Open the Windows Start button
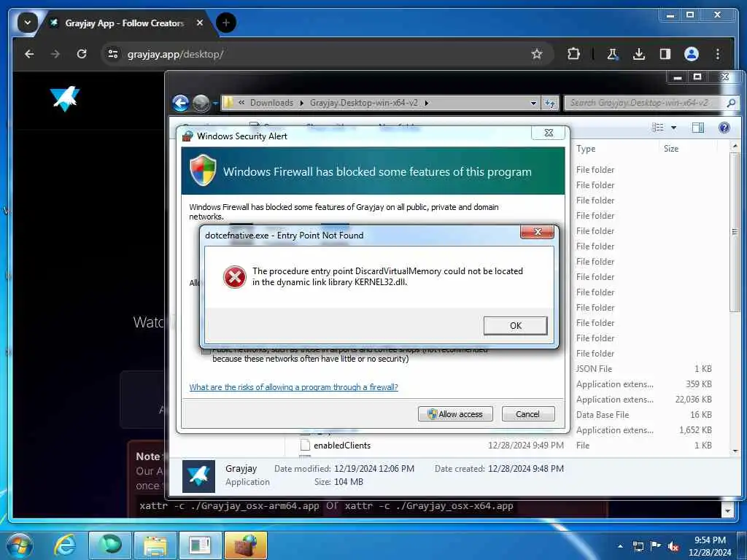This screenshot has width=747, height=560. (x=20, y=545)
